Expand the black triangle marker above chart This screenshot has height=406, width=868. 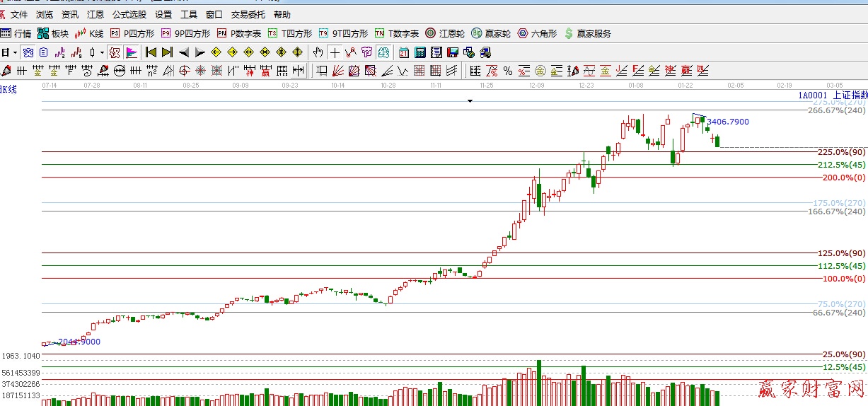click(x=470, y=101)
